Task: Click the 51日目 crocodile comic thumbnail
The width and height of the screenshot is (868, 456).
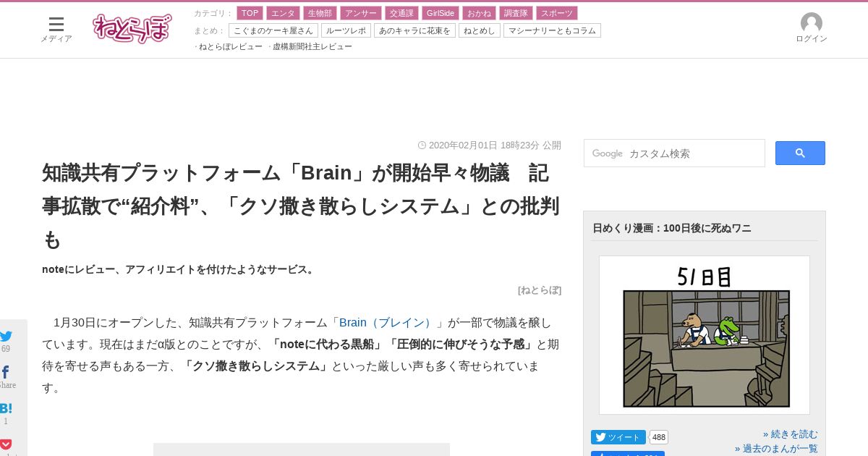Action: pyautogui.click(x=705, y=335)
